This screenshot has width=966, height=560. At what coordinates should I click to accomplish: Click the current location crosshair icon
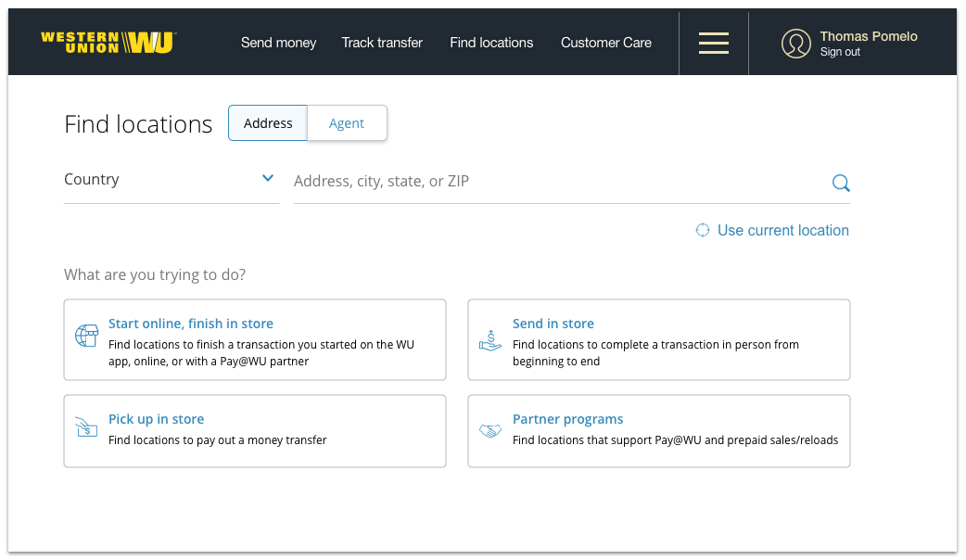(x=703, y=231)
